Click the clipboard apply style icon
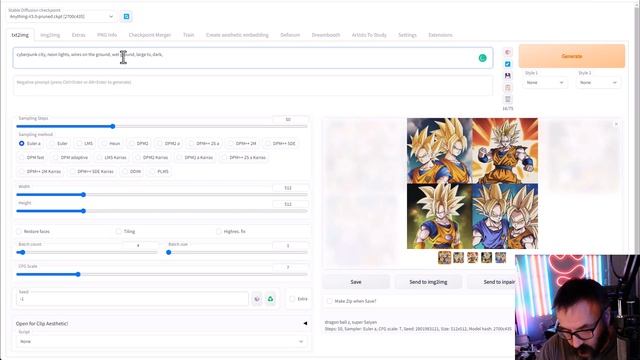The height and width of the screenshot is (360, 640). tap(507, 87)
